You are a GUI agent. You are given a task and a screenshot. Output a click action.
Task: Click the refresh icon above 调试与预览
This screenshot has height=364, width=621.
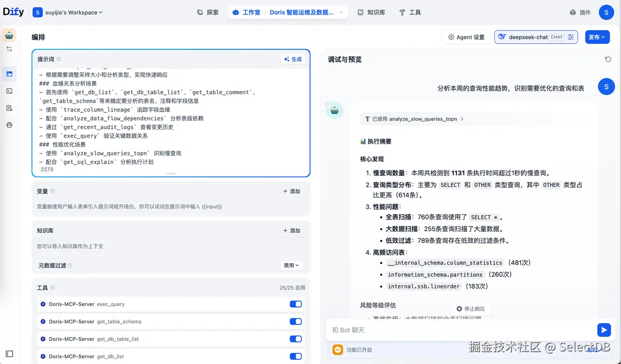pos(608,59)
